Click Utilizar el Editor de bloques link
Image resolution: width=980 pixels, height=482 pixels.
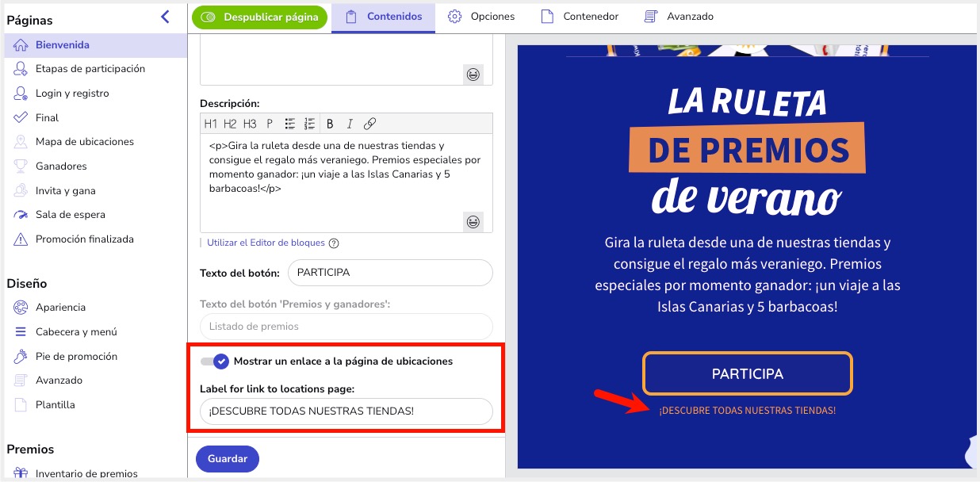point(266,243)
